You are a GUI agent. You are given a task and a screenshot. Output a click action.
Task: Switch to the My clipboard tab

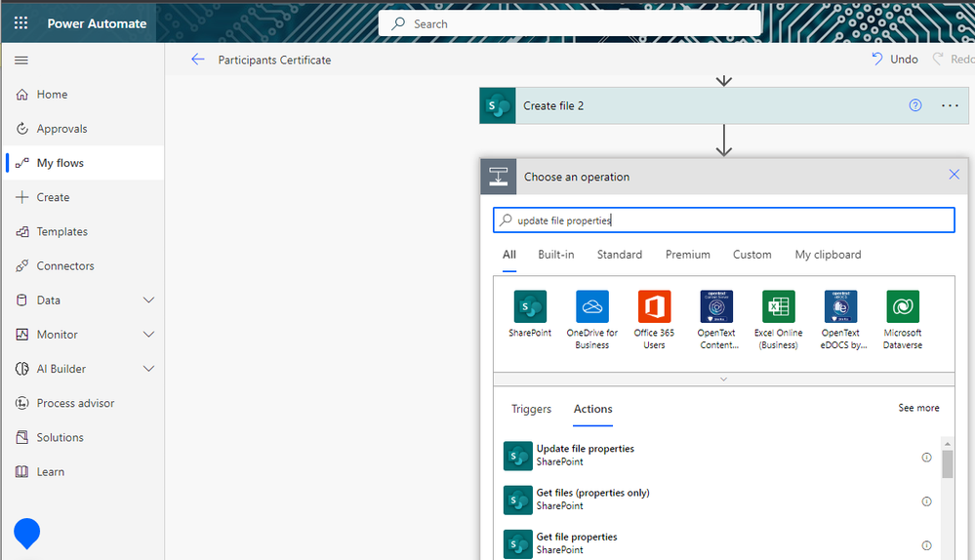828,255
